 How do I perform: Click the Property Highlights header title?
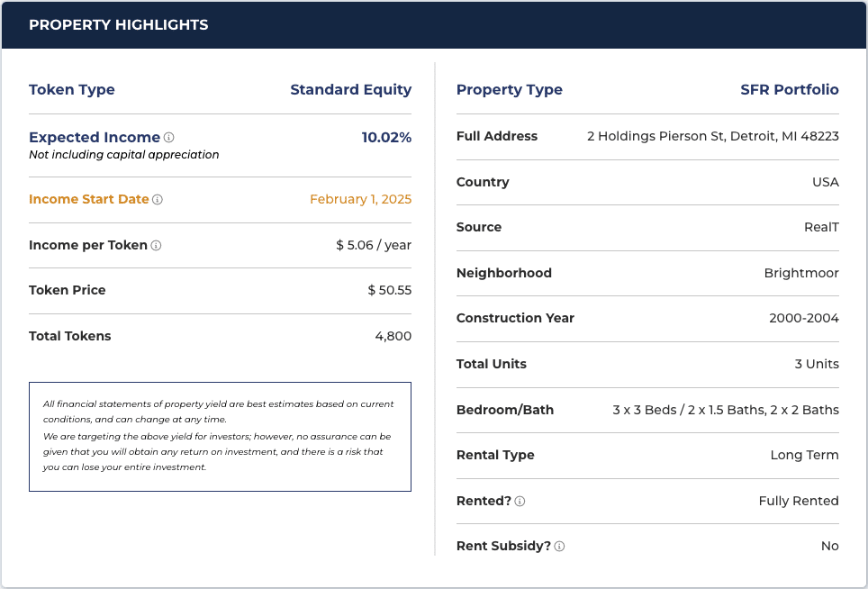[x=118, y=25]
